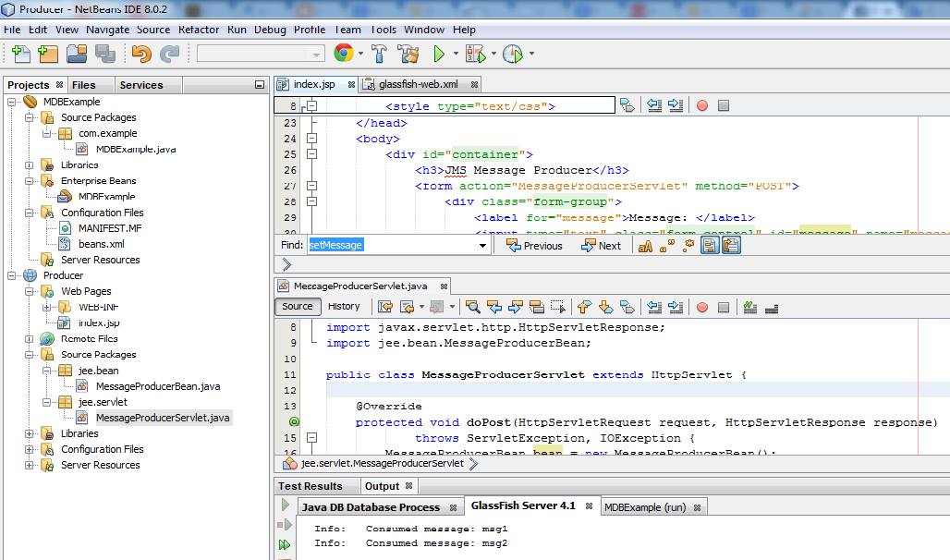Toggle Wrap Around in the Find bar

coord(731,246)
